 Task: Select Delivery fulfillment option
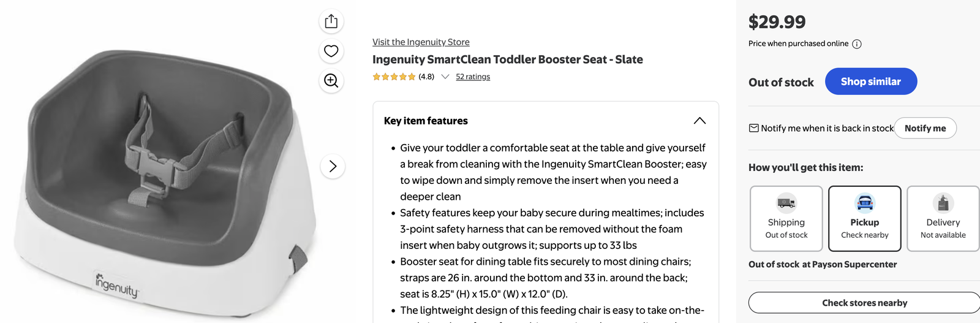coord(943,219)
